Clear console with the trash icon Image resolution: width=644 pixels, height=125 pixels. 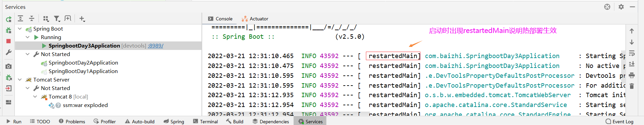click(632, 86)
